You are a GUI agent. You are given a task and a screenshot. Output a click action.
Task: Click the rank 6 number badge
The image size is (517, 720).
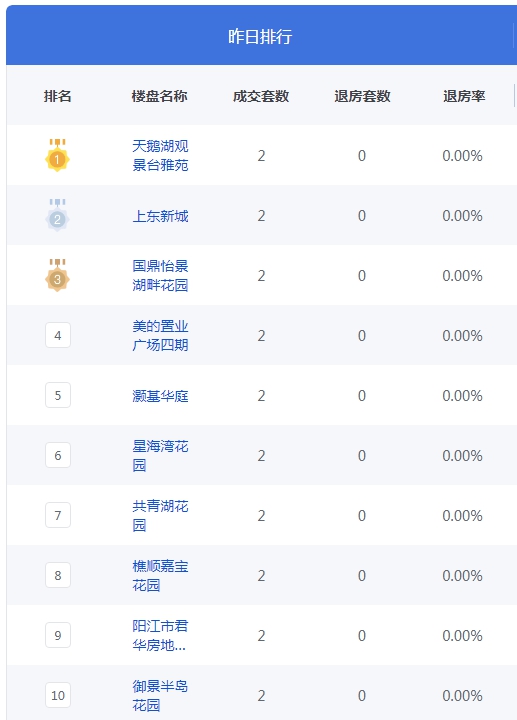58,455
